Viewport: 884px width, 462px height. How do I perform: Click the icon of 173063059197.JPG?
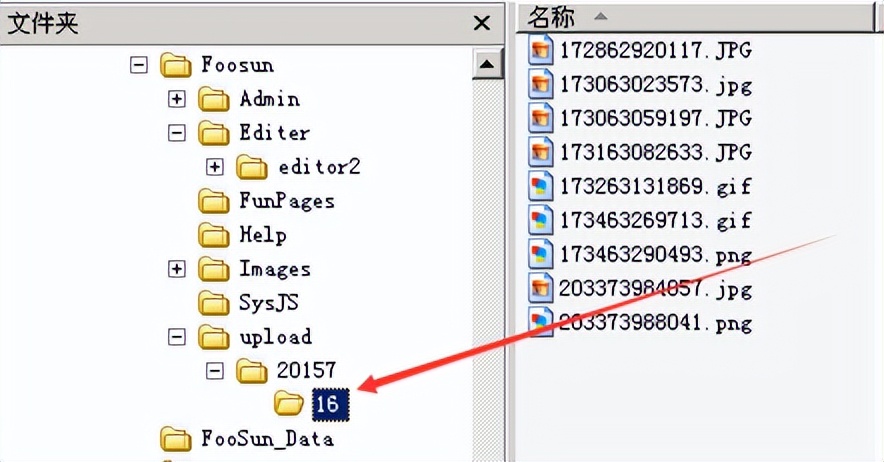tap(540, 118)
